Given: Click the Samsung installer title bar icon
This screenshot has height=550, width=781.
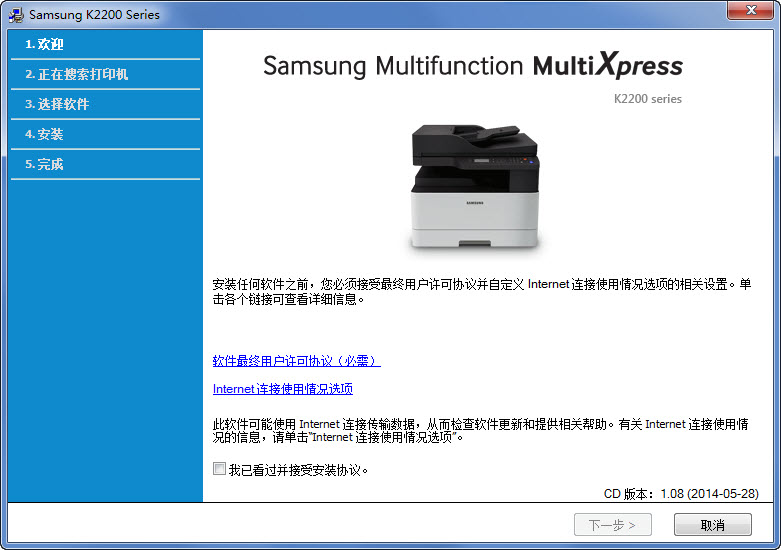Looking at the screenshot, I should tap(16, 15).
